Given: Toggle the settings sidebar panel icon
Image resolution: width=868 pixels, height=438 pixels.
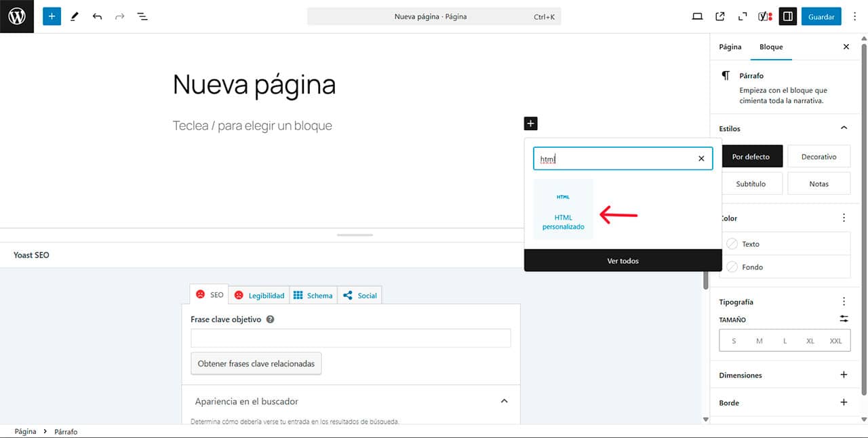Looking at the screenshot, I should (787, 16).
